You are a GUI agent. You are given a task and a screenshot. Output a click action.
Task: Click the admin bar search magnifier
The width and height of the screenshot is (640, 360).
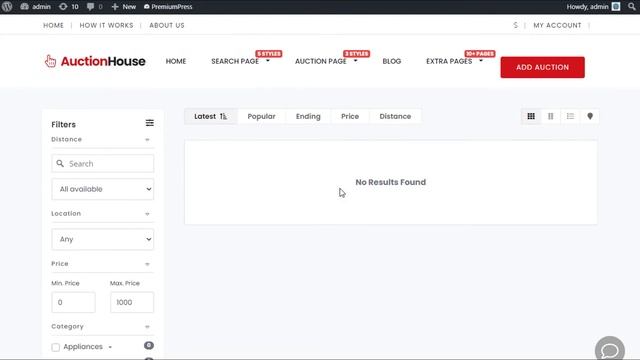pos(631,7)
